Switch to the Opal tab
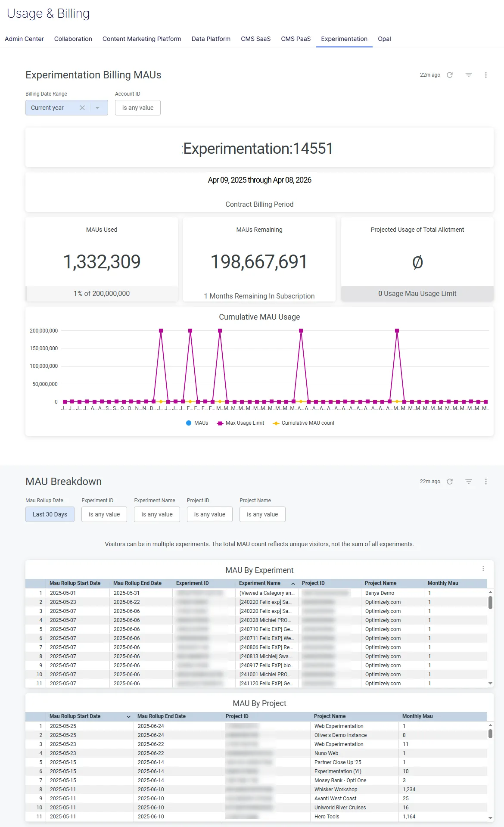504x827 pixels. [384, 39]
